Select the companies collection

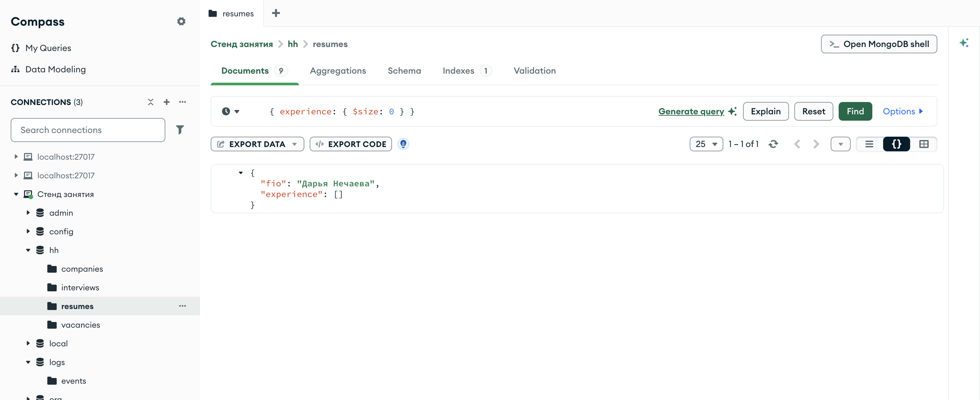[82, 269]
